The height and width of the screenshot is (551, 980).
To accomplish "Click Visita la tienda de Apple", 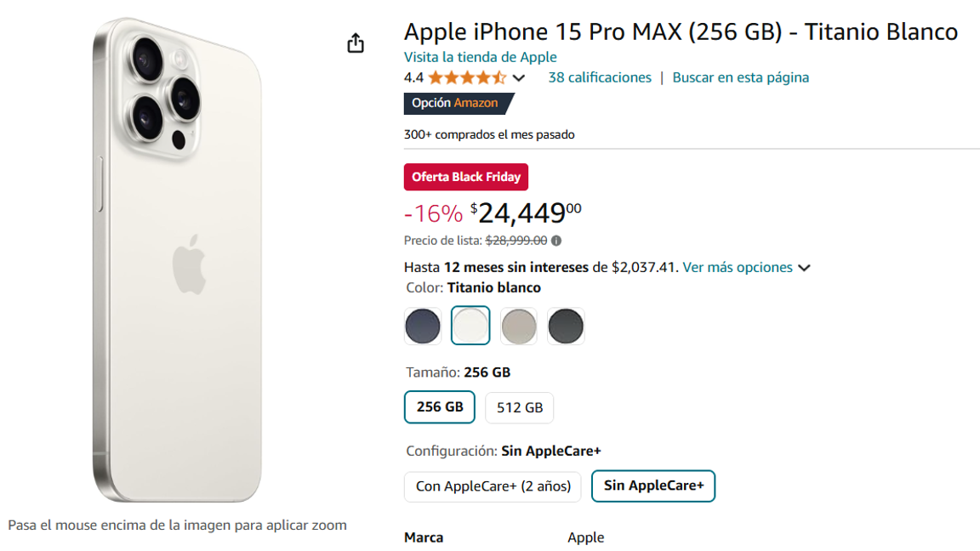I will (x=480, y=56).
